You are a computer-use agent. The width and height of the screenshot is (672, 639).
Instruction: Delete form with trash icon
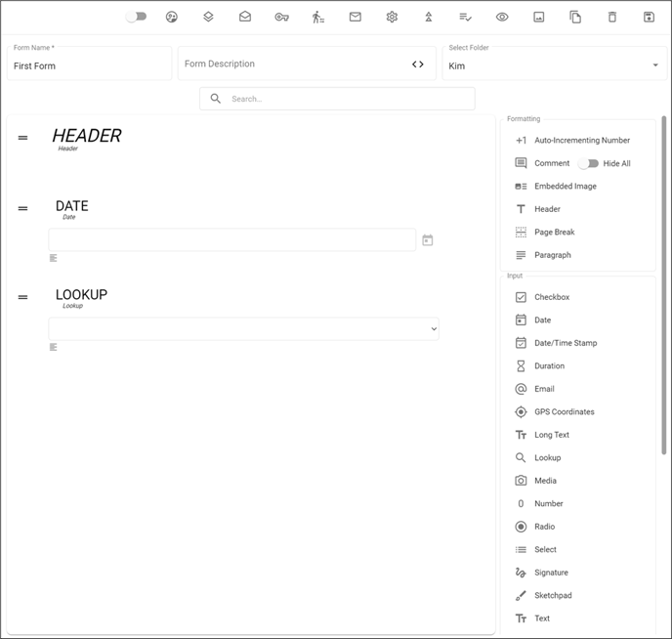pos(612,17)
